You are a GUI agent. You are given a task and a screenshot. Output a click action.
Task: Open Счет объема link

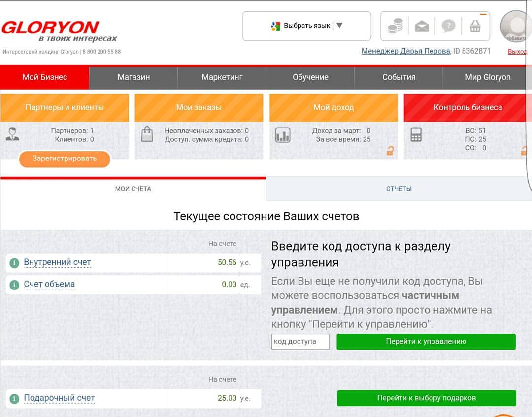[49, 285]
